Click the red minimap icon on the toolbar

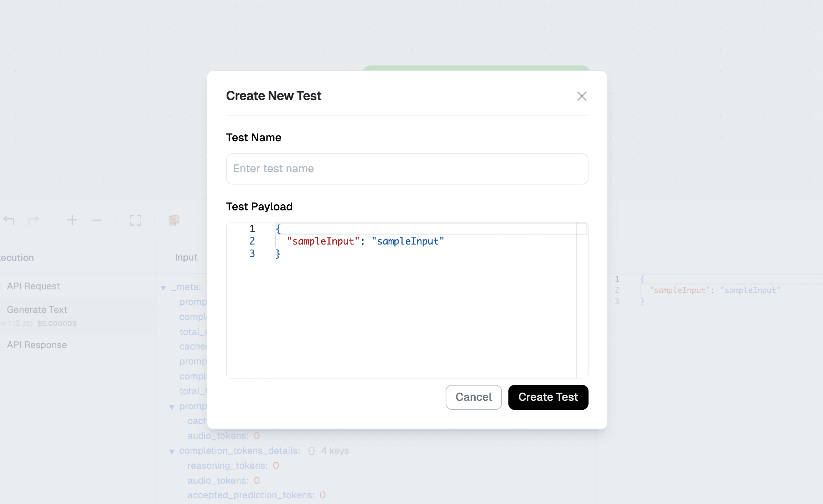point(174,220)
